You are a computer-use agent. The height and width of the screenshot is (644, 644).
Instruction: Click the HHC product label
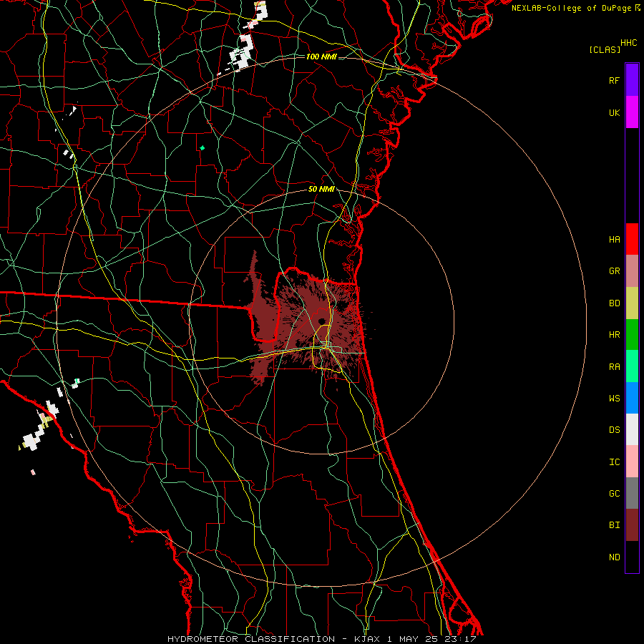[628, 43]
